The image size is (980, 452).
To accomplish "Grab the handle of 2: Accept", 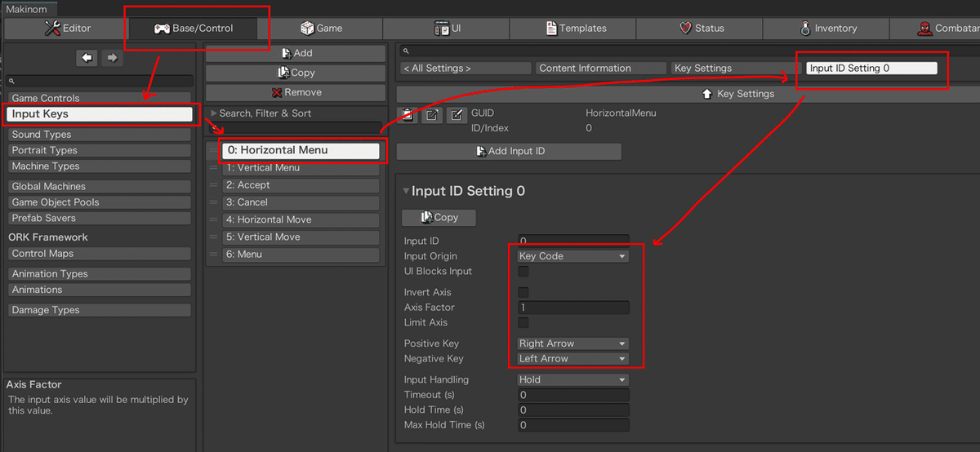I will [214, 185].
